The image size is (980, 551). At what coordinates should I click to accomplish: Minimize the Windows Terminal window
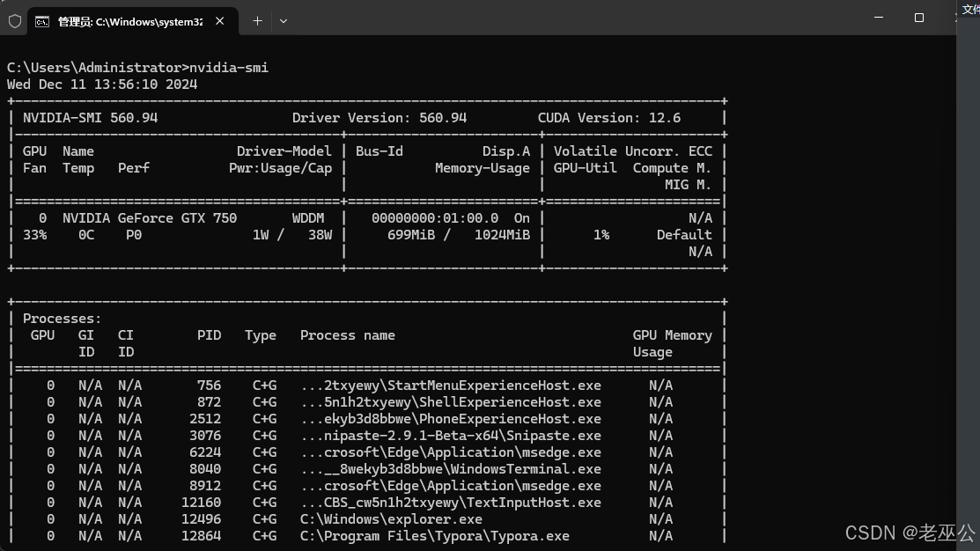click(879, 18)
